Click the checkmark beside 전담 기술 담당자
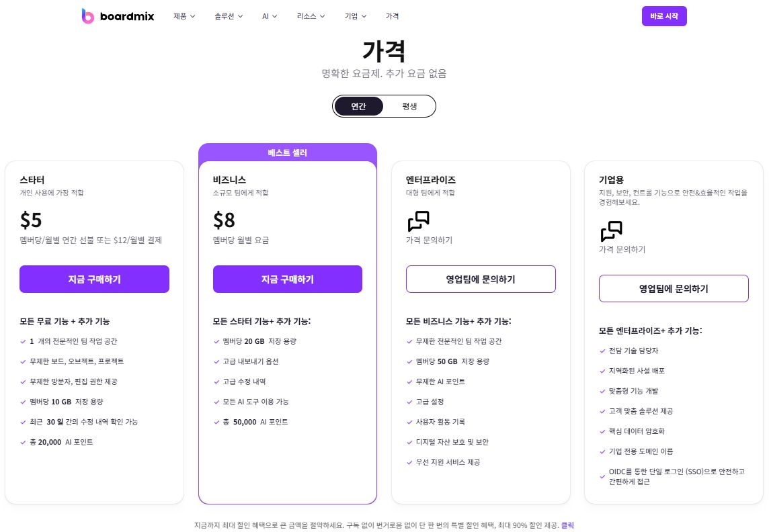The image size is (769, 532). coord(602,350)
